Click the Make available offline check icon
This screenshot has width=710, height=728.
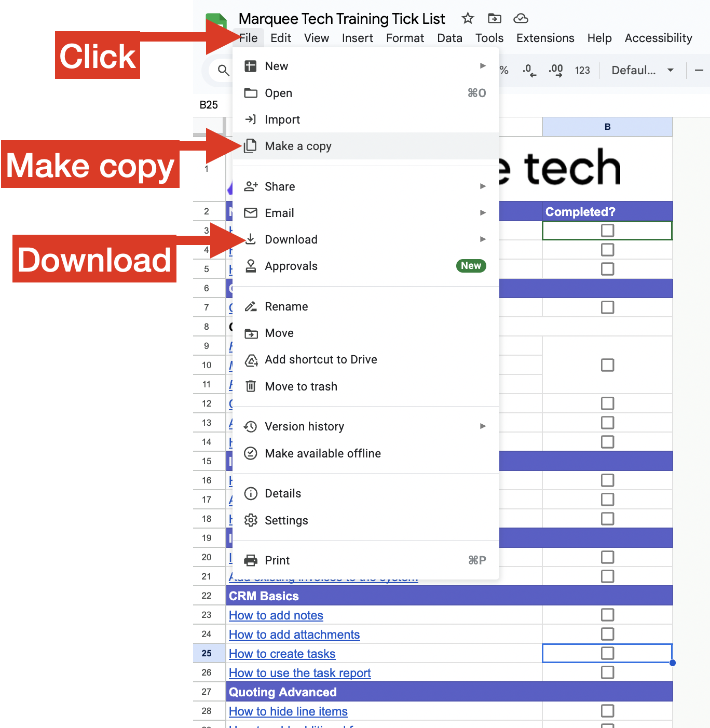tap(251, 453)
